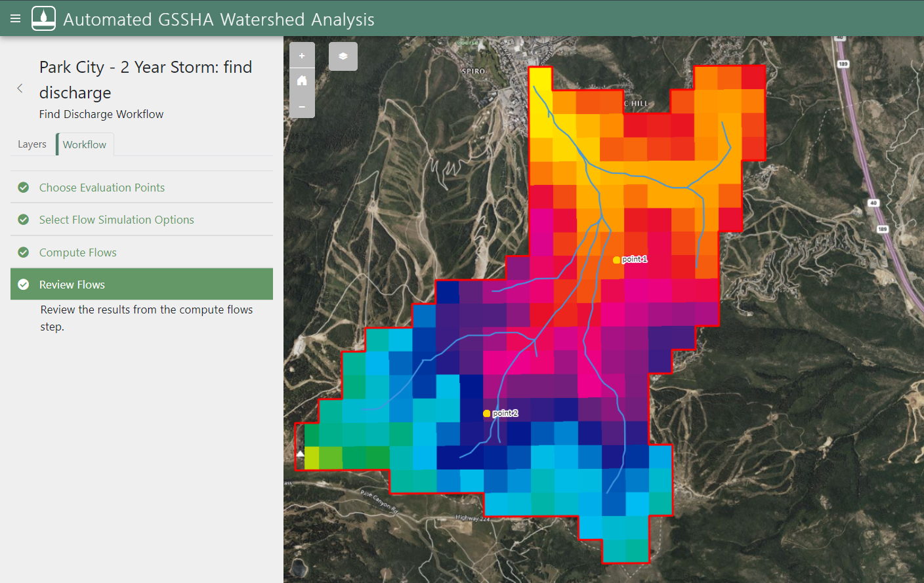Click the point 1 marker on the map
The image size is (924, 583).
click(616, 259)
